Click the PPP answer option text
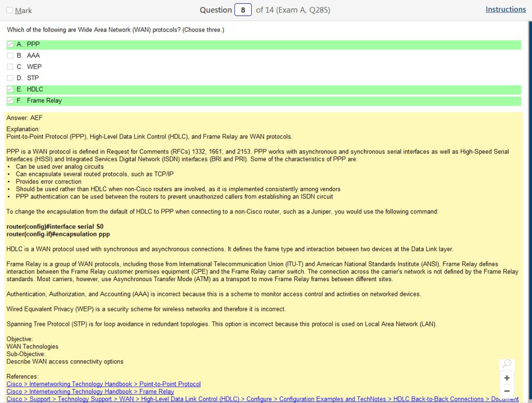Image resolution: width=532 pixels, height=403 pixels. pyautogui.click(x=33, y=45)
